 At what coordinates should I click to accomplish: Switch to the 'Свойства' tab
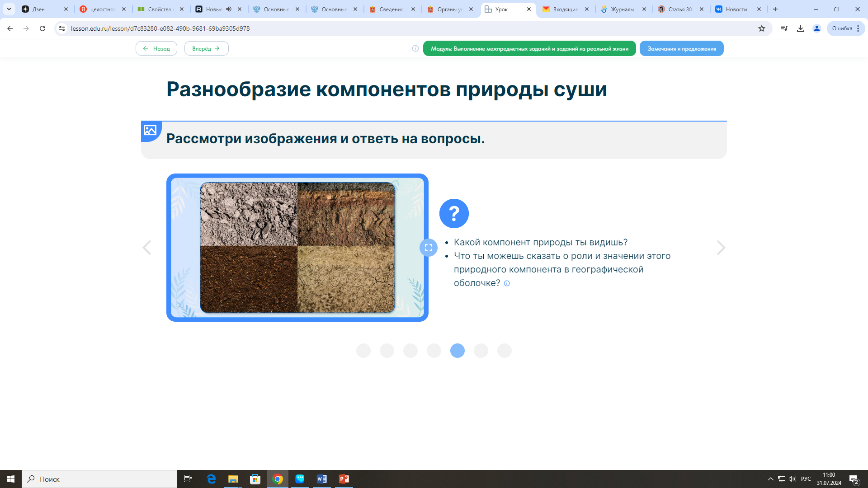click(x=160, y=9)
